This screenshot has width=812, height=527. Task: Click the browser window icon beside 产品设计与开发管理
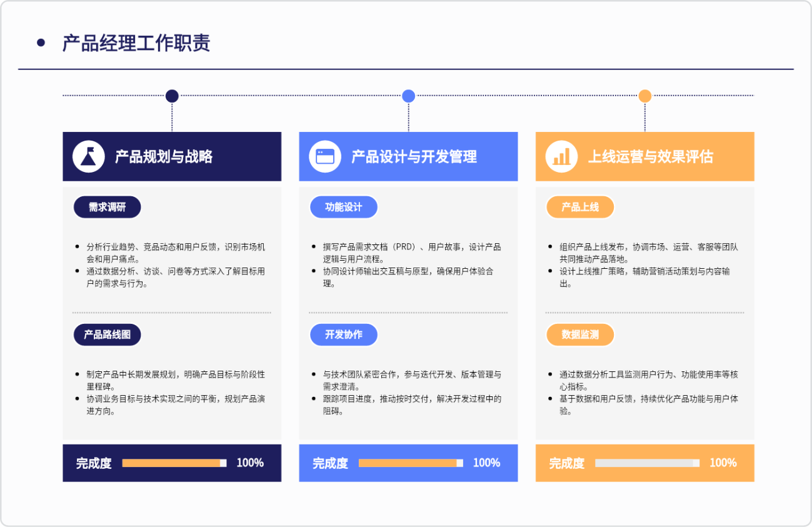coord(325,156)
